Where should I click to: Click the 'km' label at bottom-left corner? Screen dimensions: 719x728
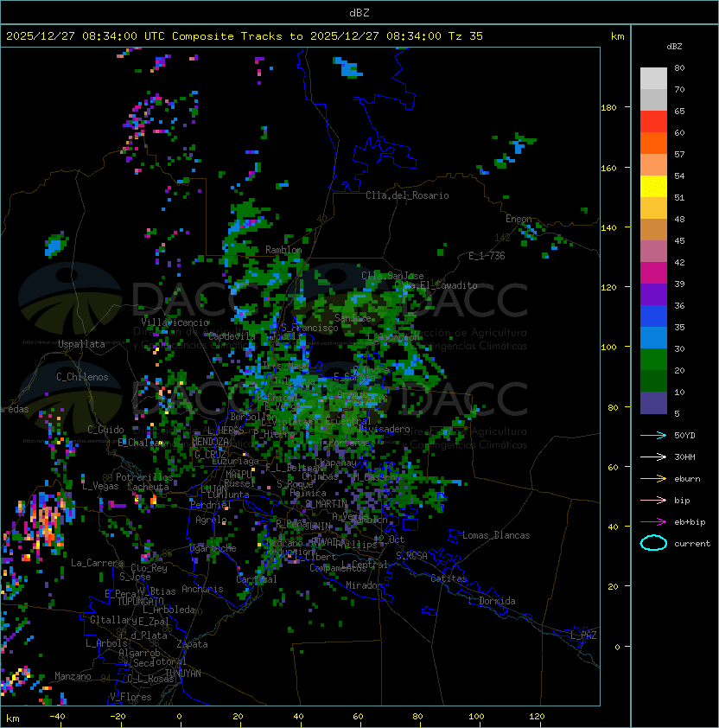(x=13, y=718)
